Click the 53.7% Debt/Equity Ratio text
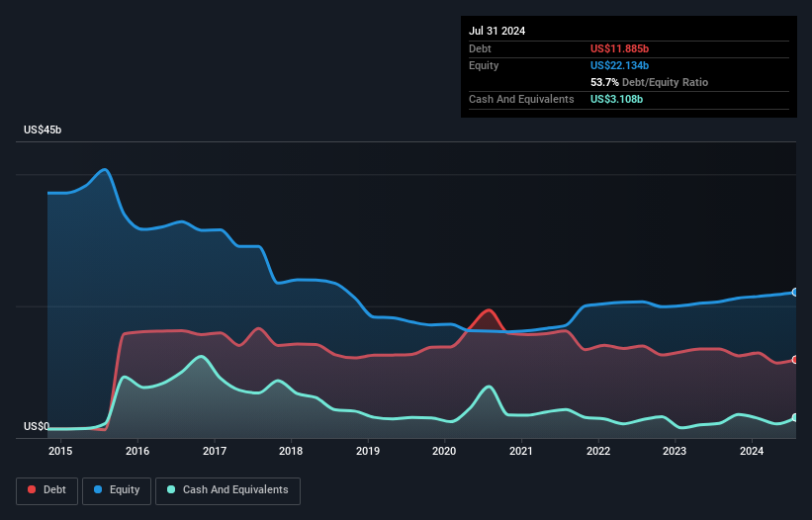Image resolution: width=812 pixels, height=520 pixels. click(650, 82)
